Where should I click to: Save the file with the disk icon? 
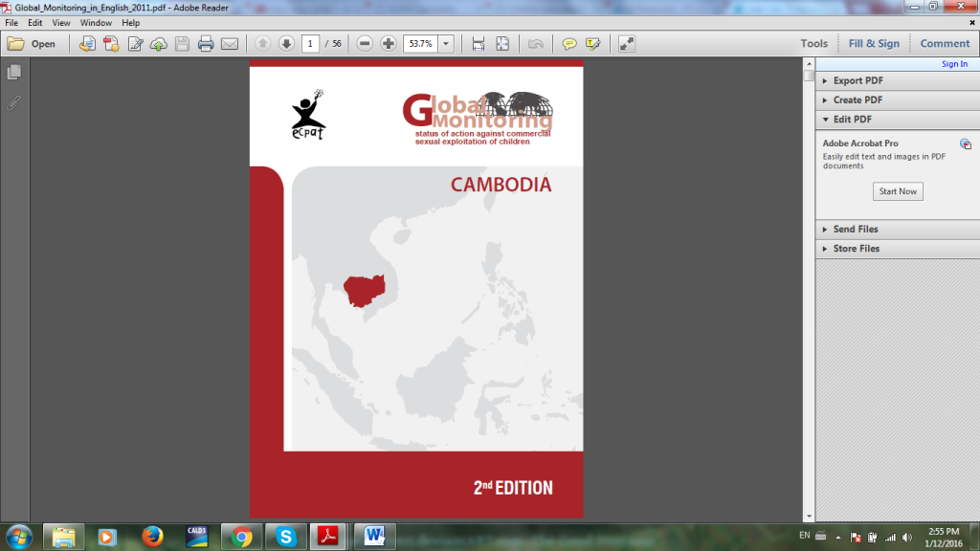coord(182,43)
